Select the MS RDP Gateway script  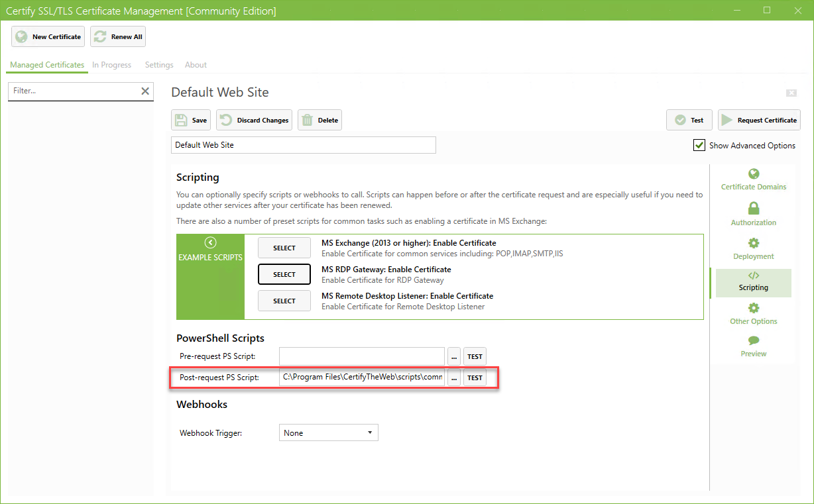284,274
